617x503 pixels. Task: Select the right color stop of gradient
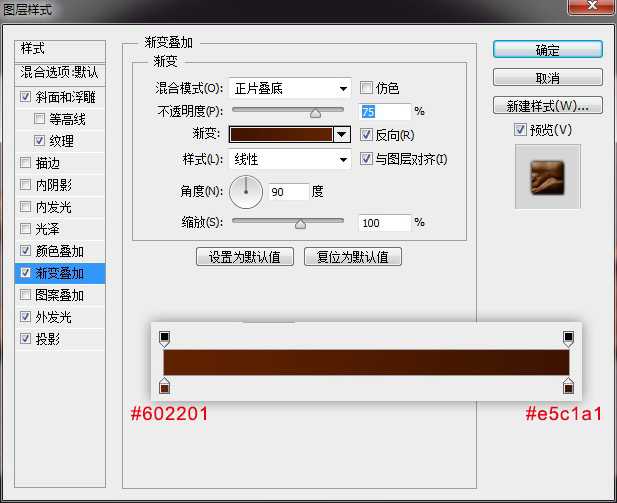(568, 386)
